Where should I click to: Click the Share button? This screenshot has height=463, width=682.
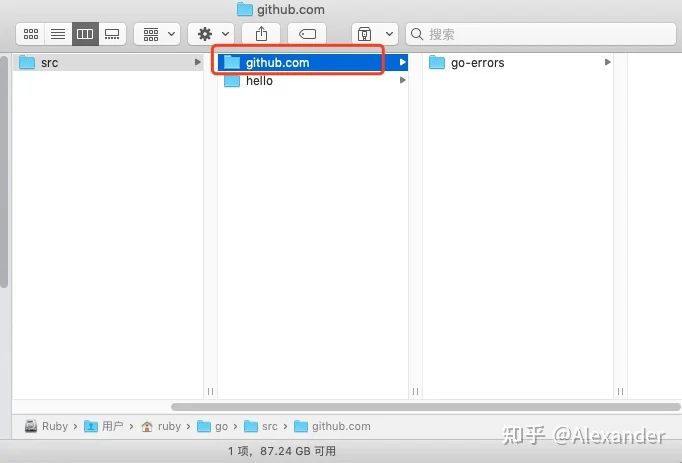coord(261,34)
